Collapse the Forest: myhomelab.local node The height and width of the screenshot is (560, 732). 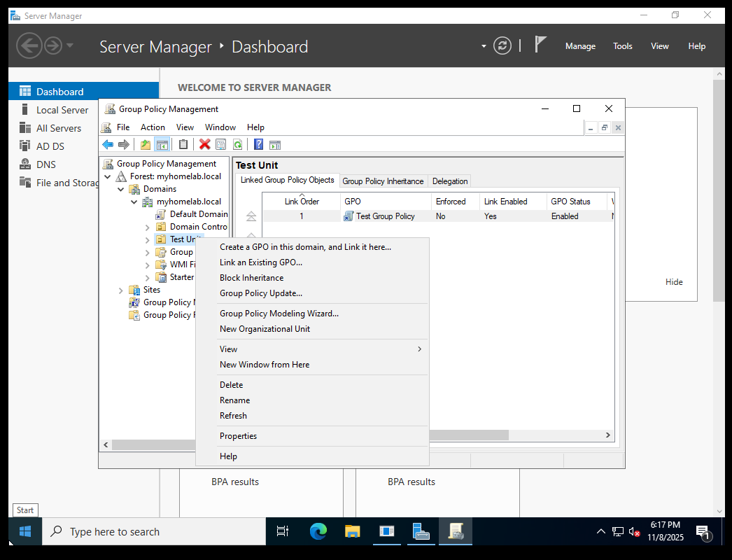(x=108, y=176)
